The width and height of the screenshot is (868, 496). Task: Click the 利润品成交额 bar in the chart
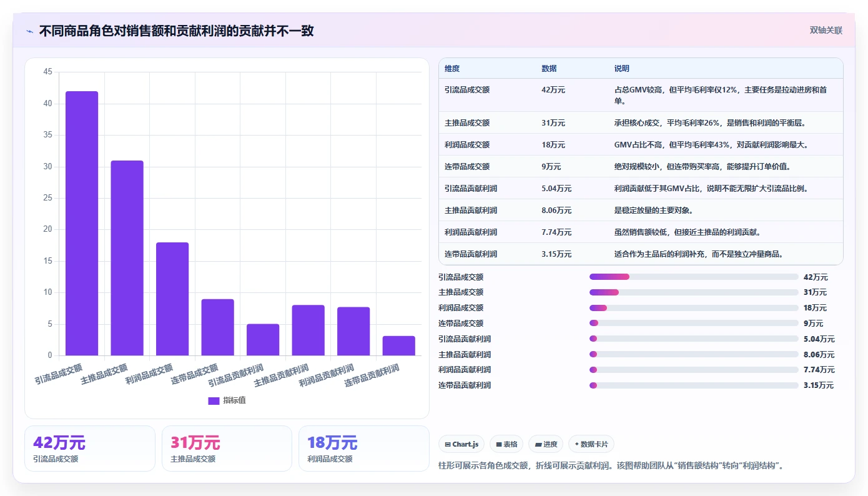click(172, 299)
